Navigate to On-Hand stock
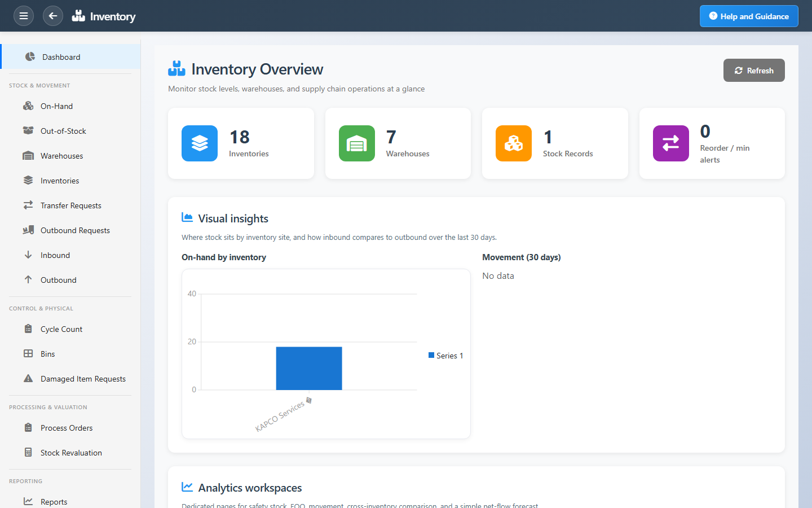 (x=70, y=106)
